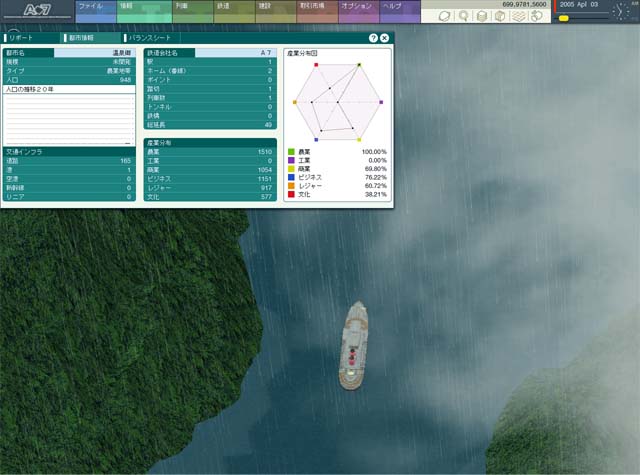The width and height of the screenshot is (640, 475).
Task: Click the 港 row
Action: tap(69, 170)
